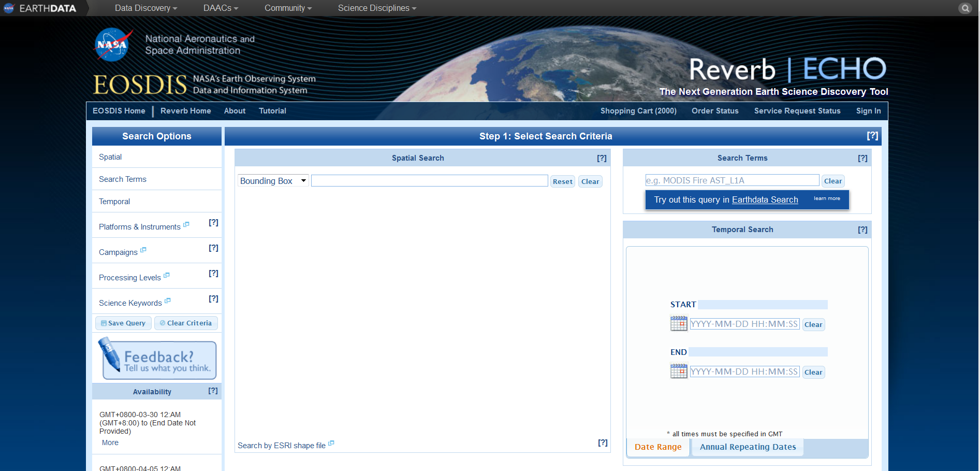Image resolution: width=980 pixels, height=471 pixels.
Task: Click the NASA meatball logo
Action: pos(112,45)
